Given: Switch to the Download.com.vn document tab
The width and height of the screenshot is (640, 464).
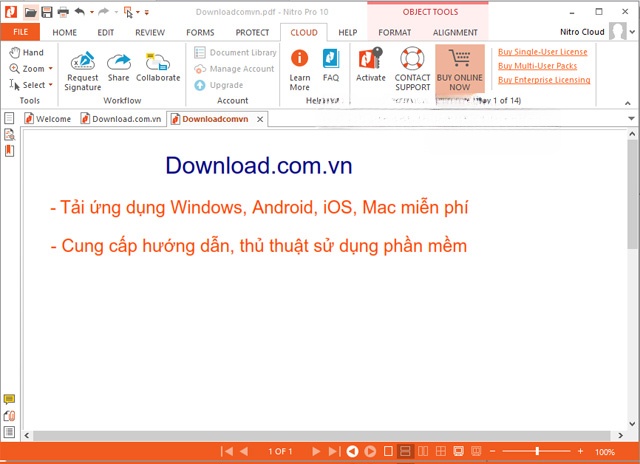Looking at the screenshot, I should click(x=121, y=119).
